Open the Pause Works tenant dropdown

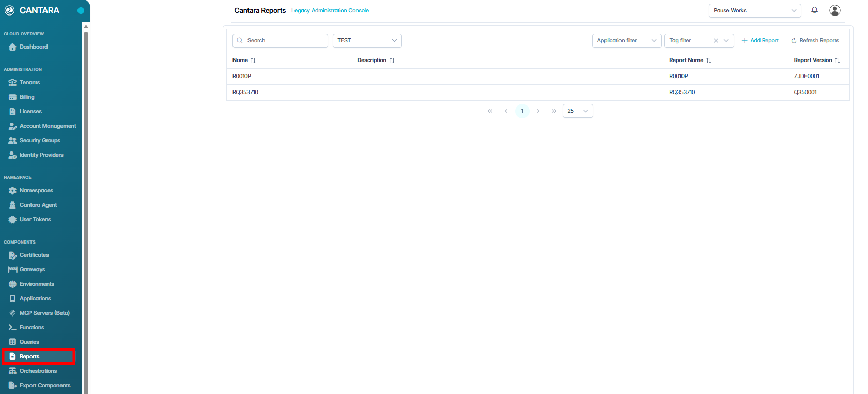[x=755, y=10]
